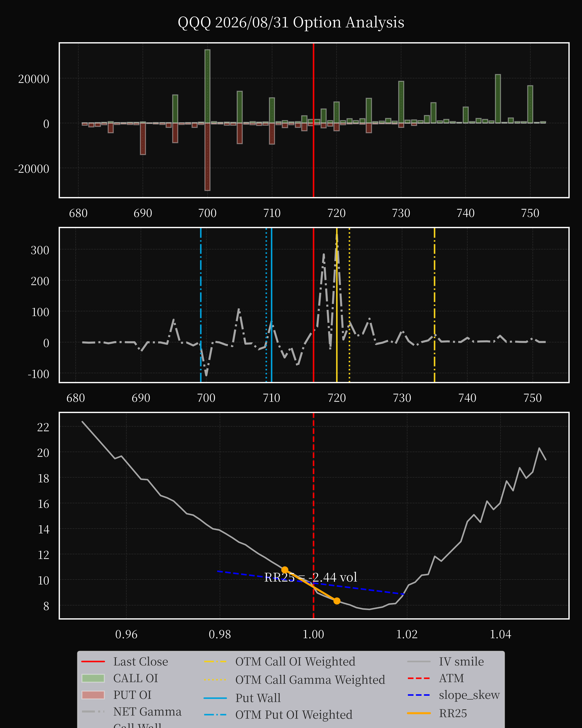Screen dimensions: 582x728
Task: Click the dotted yellow OTM Call Gamma Weighted line
Action: point(349,305)
